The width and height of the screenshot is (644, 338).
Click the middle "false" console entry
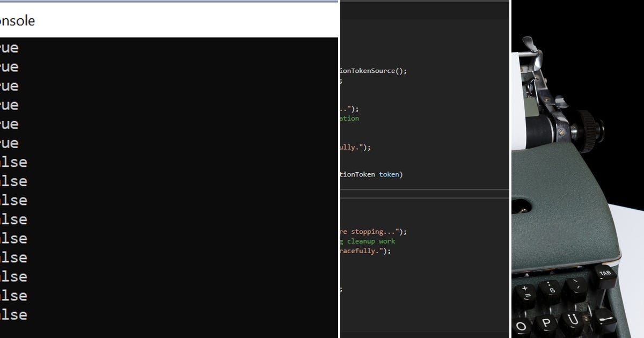click(14, 238)
